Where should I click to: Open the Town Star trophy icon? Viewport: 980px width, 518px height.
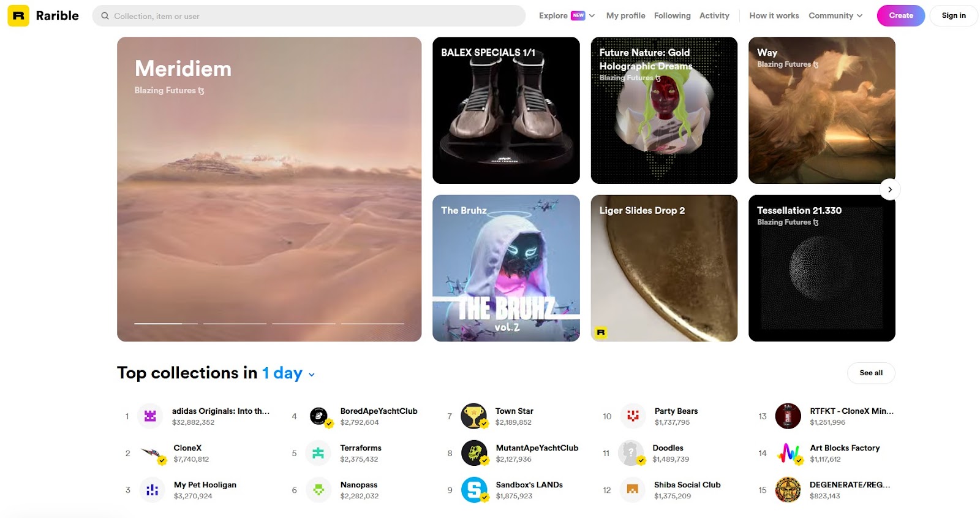click(x=473, y=416)
